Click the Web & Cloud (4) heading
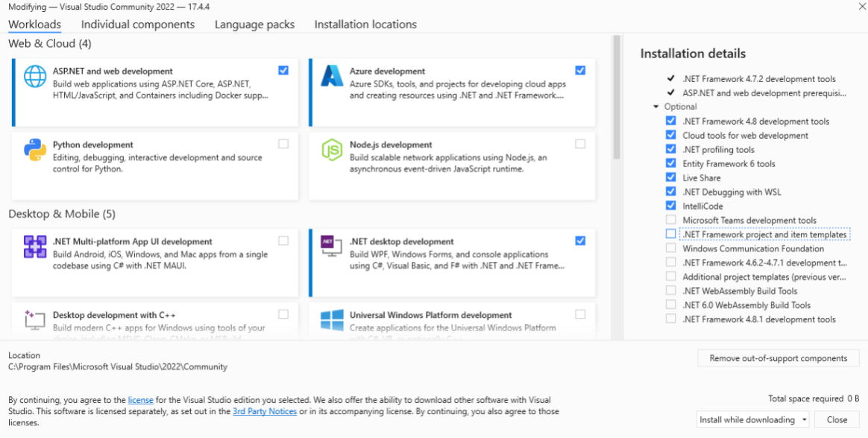This screenshot has width=868, height=438. (x=50, y=43)
